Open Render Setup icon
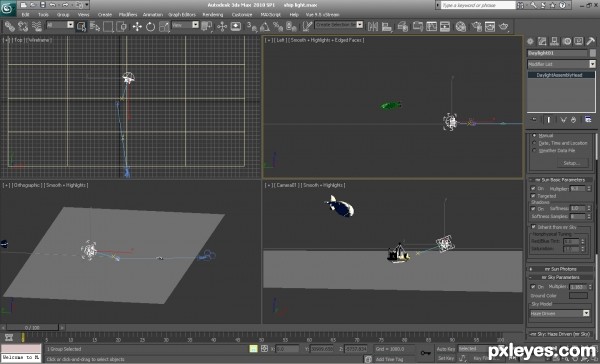This screenshot has height=364, width=600. point(476,26)
